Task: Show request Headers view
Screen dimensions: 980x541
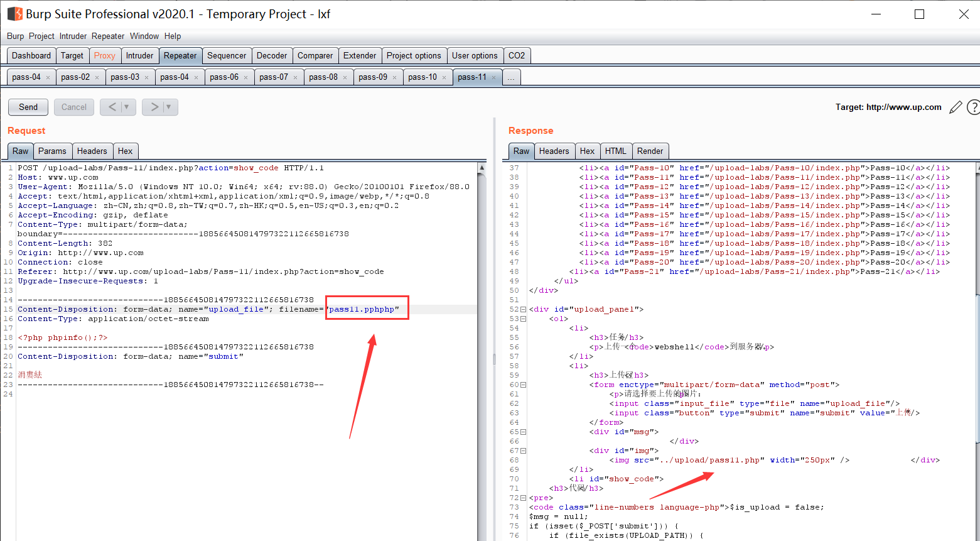Action: click(92, 151)
